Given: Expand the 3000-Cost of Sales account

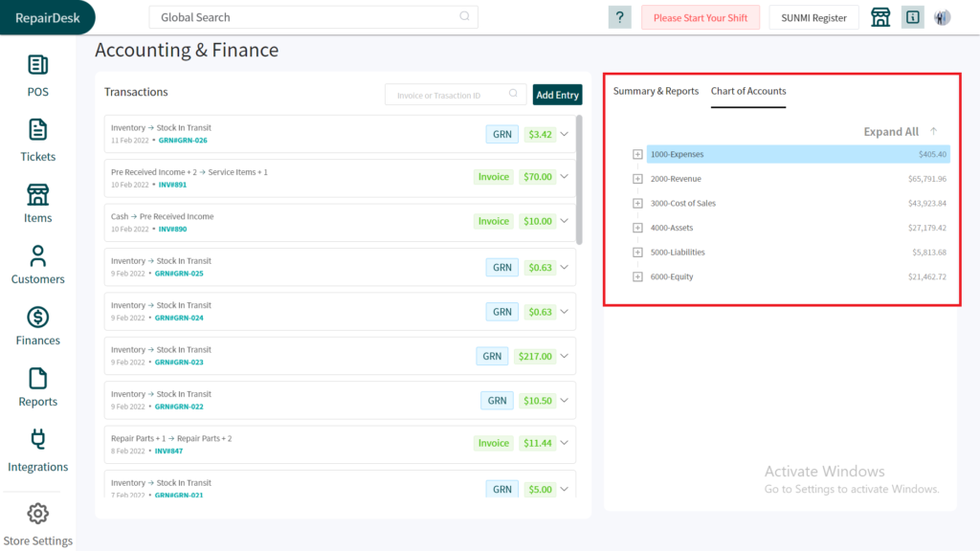Looking at the screenshot, I should coord(637,203).
